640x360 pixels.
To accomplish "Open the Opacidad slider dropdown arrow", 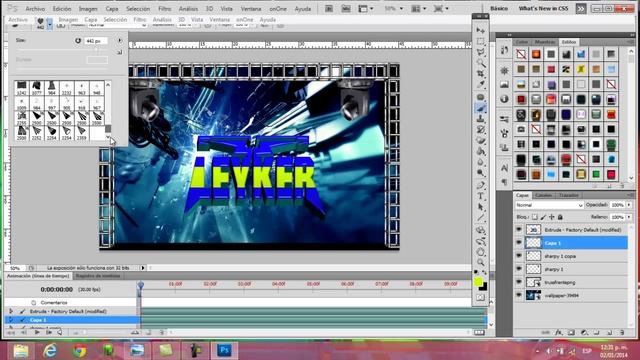I will tap(629, 205).
